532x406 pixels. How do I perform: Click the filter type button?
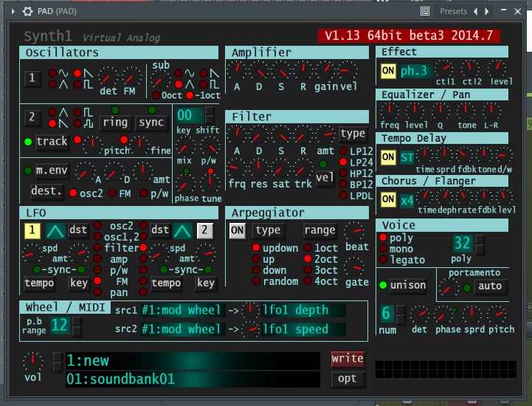click(x=353, y=134)
